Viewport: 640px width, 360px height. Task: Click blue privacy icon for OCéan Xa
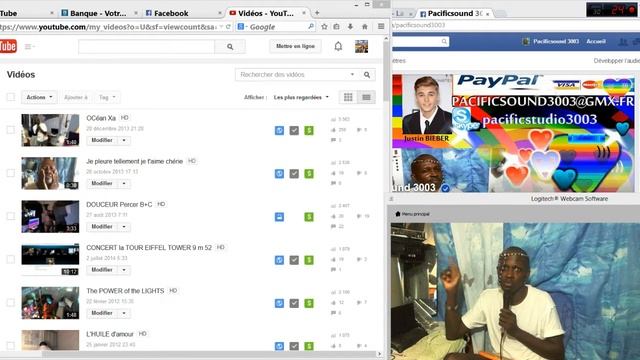[279, 130]
